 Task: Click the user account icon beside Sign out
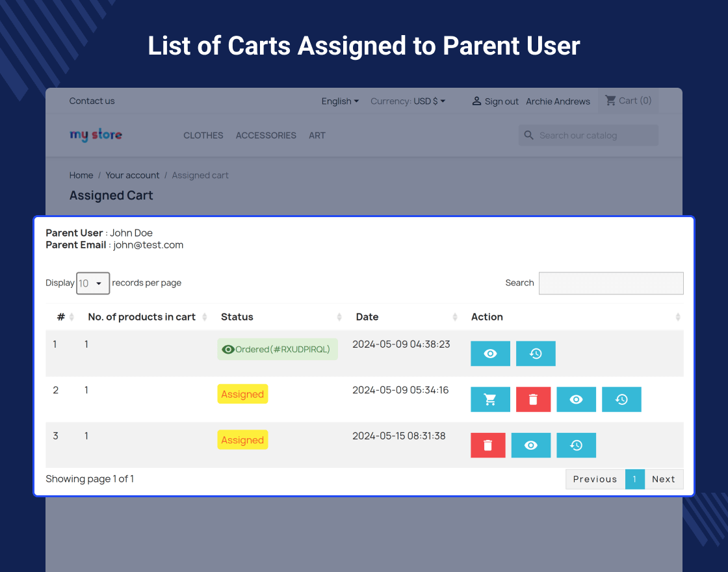(476, 101)
